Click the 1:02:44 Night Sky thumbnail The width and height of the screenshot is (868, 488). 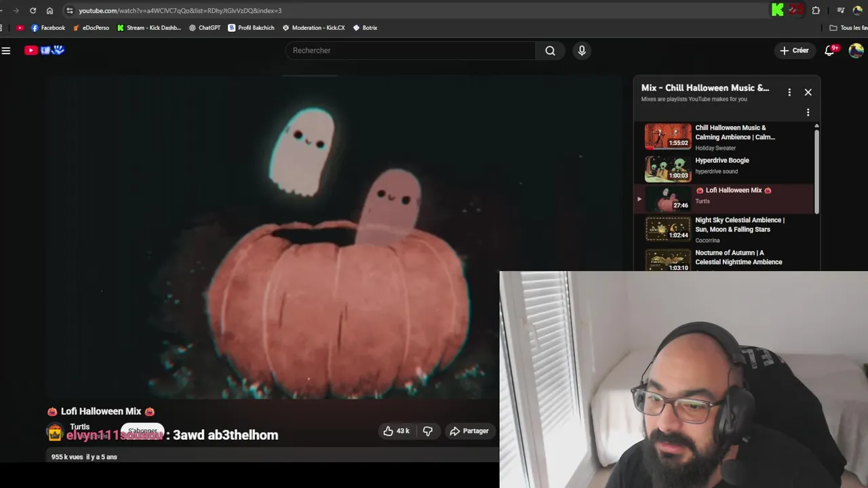pyautogui.click(x=668, y=228)
